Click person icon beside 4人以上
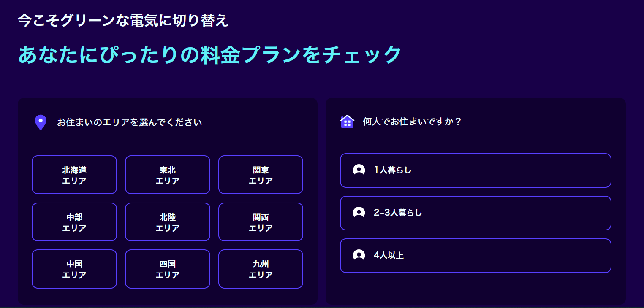 (359, 255)
